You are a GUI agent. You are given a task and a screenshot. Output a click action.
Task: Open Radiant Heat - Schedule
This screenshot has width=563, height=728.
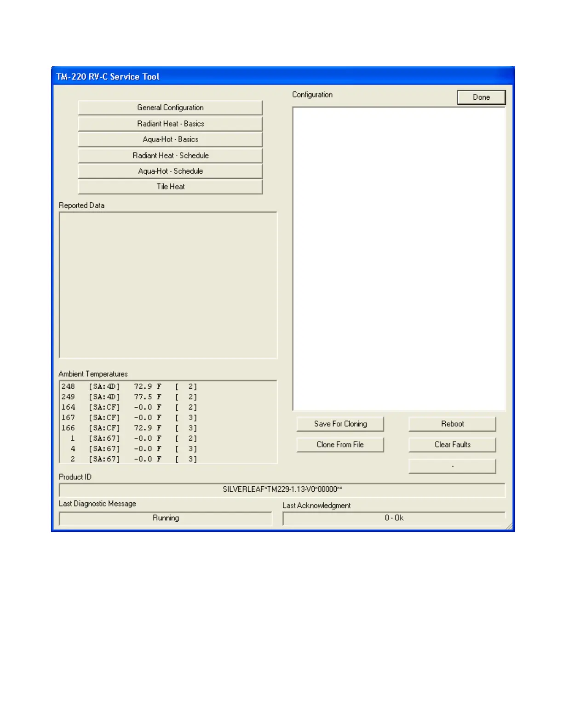pyautogui.click(x=170, y=155)
